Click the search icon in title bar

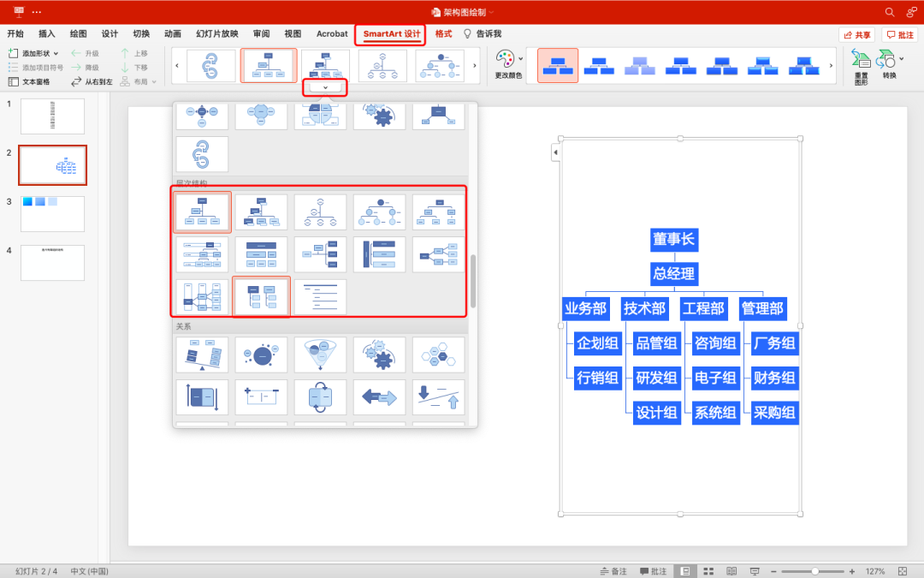click(x=890, y=12)
